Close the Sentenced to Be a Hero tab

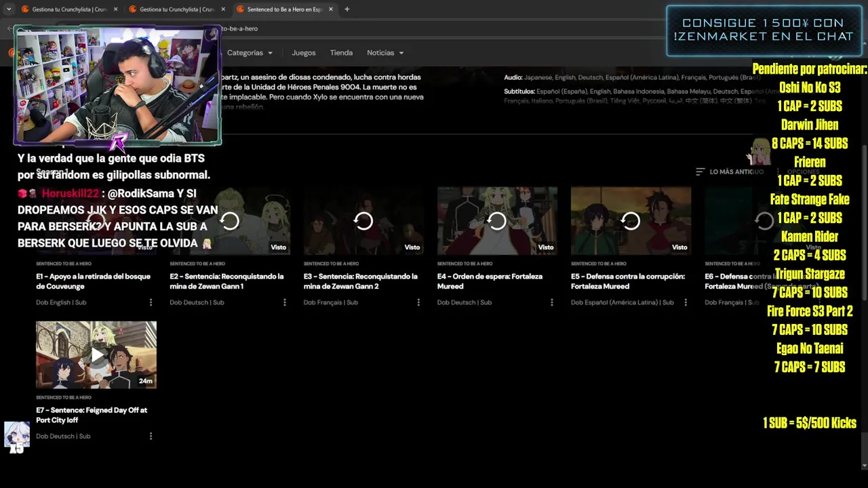tap(331, 9)
